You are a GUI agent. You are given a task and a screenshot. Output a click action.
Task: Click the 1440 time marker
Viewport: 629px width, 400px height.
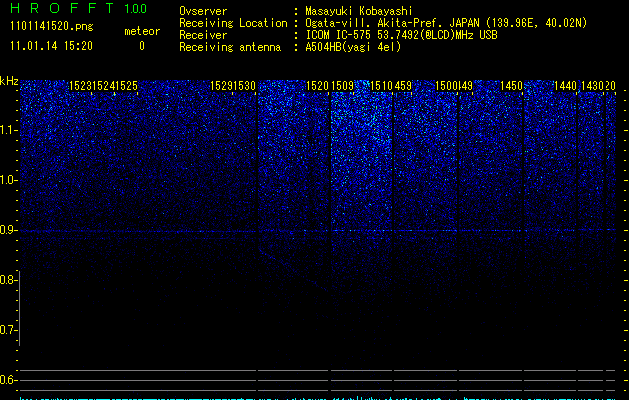tap(566, 86)
